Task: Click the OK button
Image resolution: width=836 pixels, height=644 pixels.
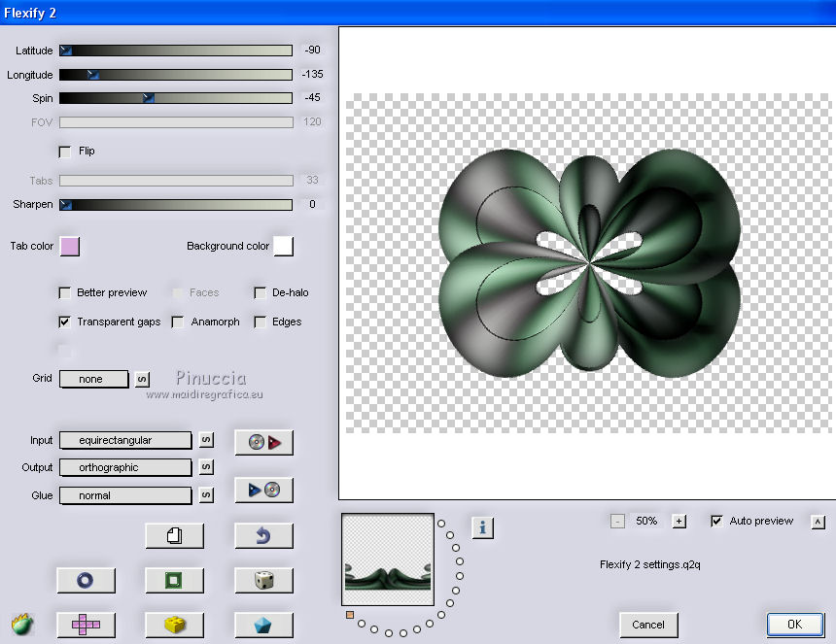Action: pos(795,625)
